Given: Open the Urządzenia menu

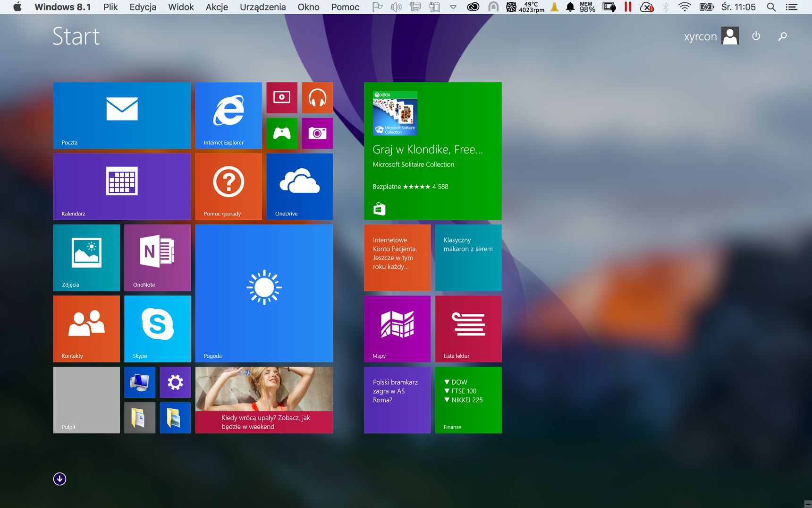Looking at the screenshot, I should tap(262, 7).
